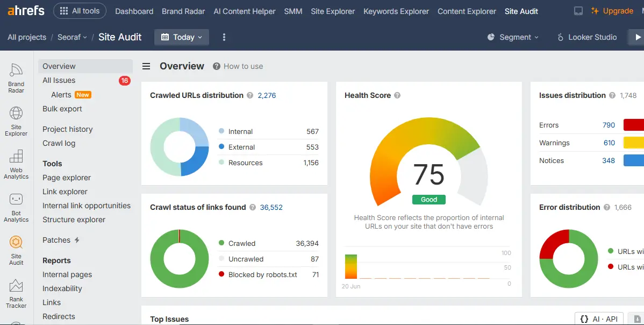Open the three-dot more options menu
Screen dimensions: 644x325
[x=224, y=37]
